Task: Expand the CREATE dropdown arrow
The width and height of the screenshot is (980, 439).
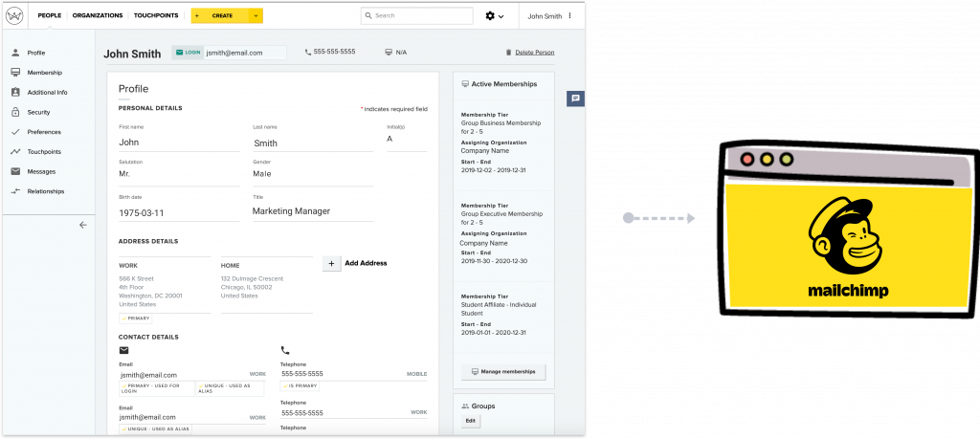Action: (256, 15)
